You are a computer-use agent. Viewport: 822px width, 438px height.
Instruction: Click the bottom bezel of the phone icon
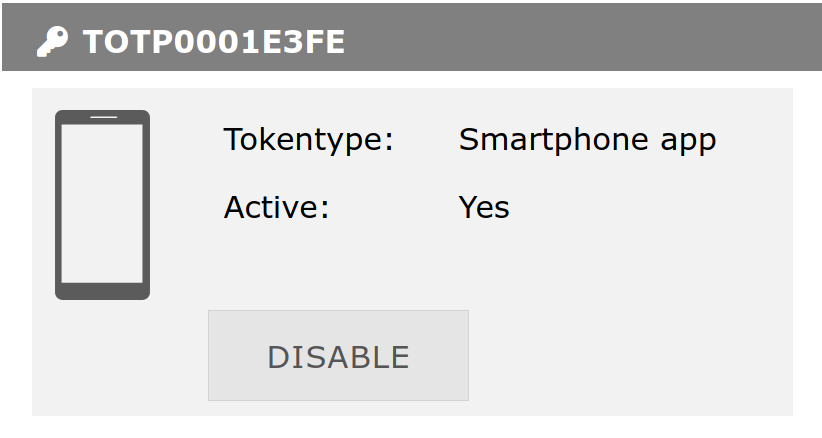coord(103,291)
